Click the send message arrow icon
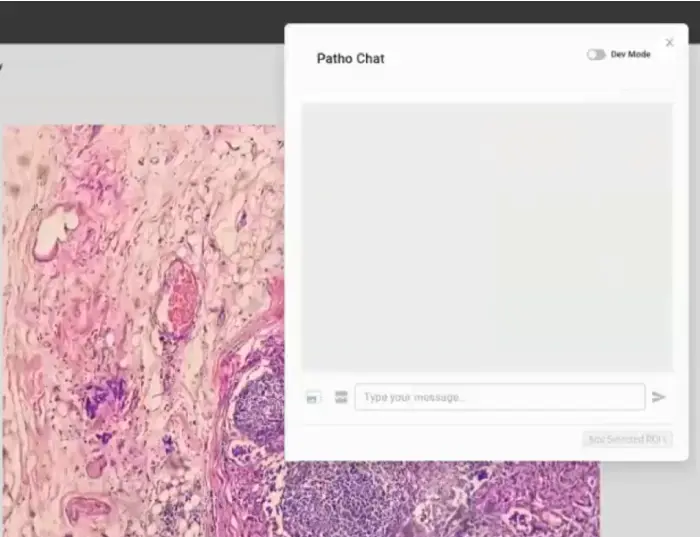 tap(659, 397)
